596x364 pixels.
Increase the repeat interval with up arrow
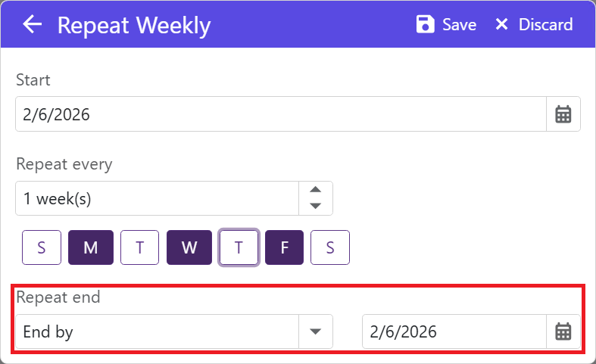click(x=316, y=190)
